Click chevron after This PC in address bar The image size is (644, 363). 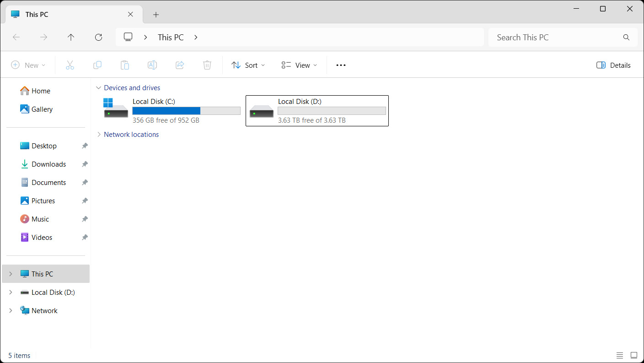[x=196, y=38]
